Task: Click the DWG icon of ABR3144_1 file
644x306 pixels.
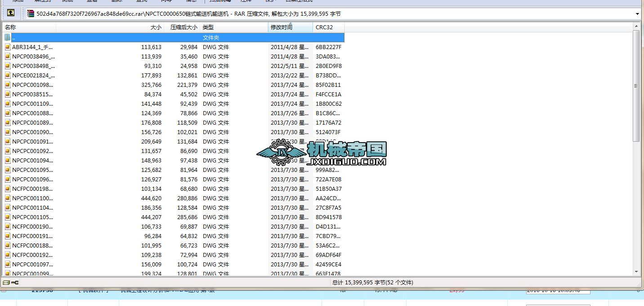Action: coord(8,47)
